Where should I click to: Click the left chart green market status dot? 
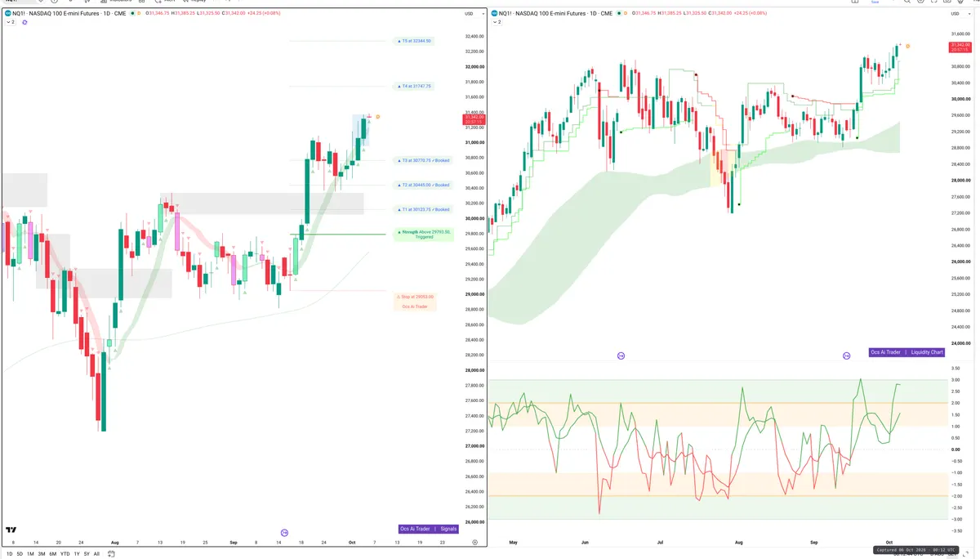pyautogui.click(x=131, y=13)
